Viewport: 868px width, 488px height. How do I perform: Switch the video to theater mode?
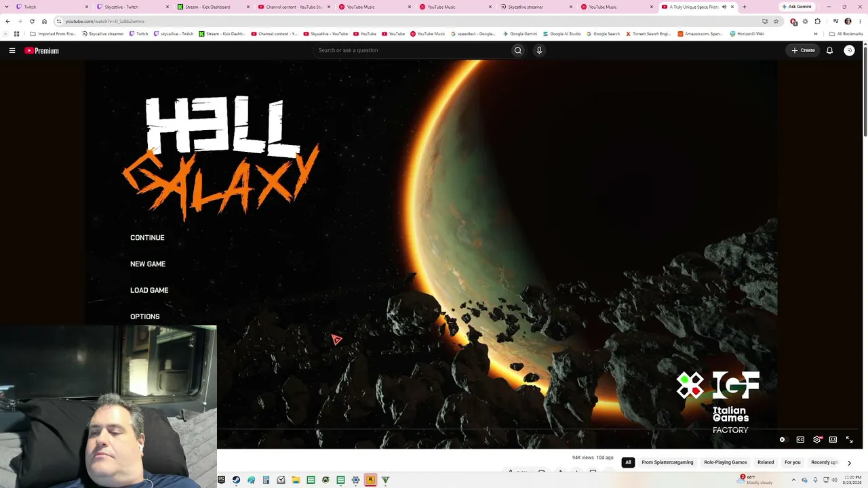click(x=833, y=439)
